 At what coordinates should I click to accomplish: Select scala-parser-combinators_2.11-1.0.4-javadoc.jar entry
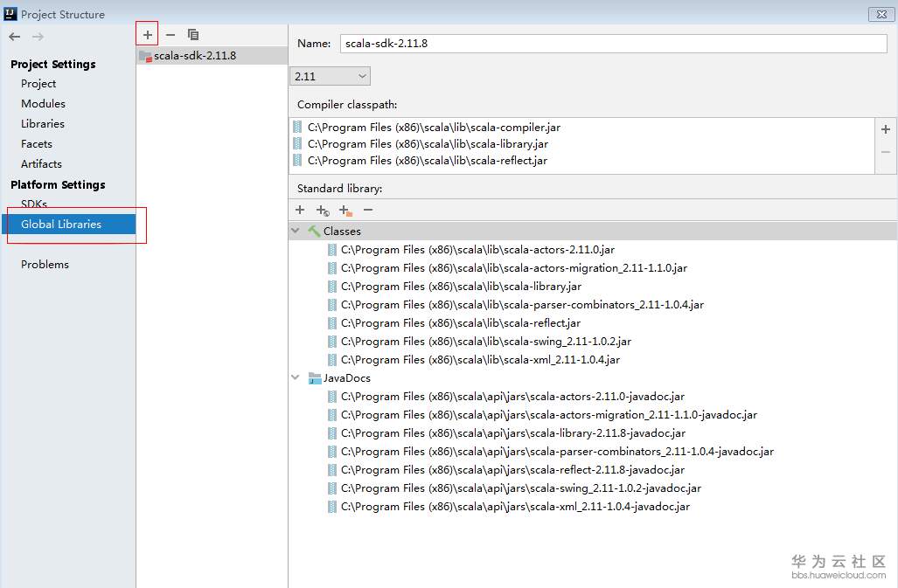tap(557, 451)
